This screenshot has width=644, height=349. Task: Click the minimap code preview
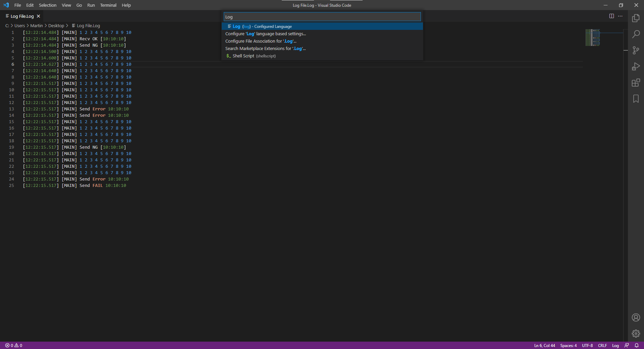pos(593,38)
